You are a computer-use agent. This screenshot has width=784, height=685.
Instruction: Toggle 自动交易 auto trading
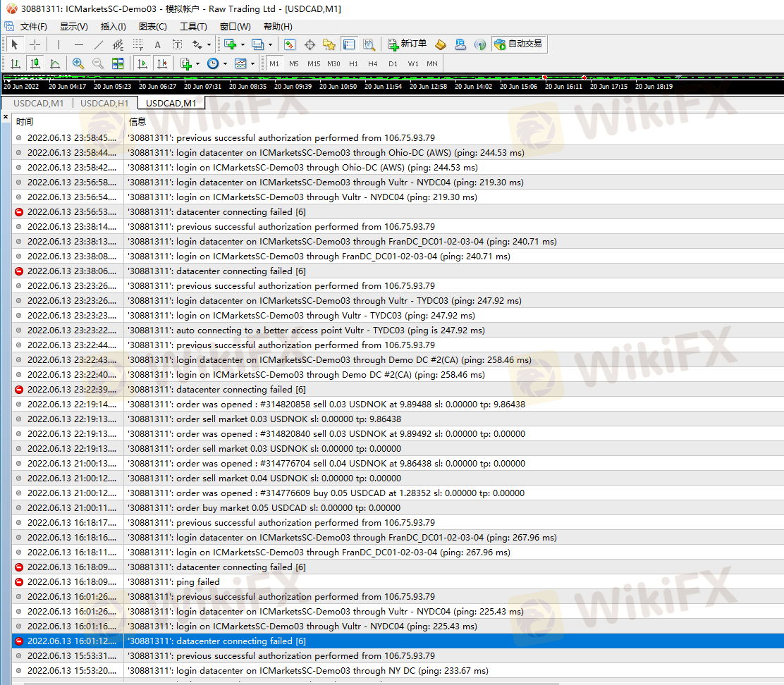point(518,44)
